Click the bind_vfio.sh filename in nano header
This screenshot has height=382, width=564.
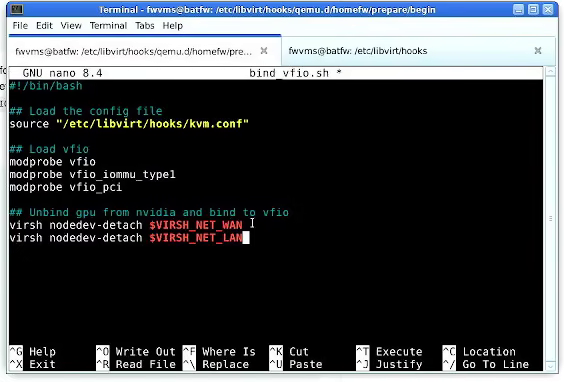289,73
